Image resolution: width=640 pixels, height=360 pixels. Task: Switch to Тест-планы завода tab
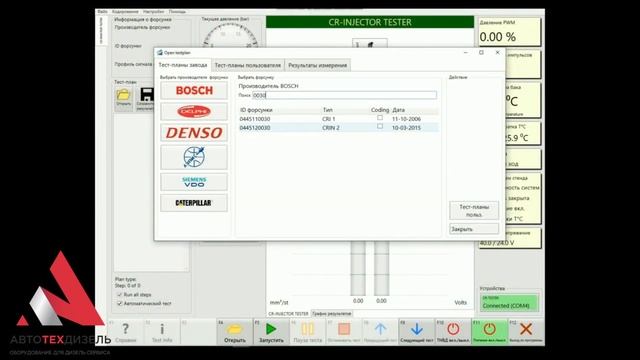pyautogui.click(x=182, y=65)
